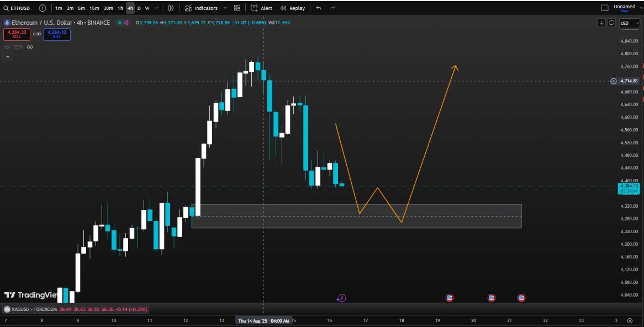
Task: Click the current price label 4,384.33
Action: (629, 186)
